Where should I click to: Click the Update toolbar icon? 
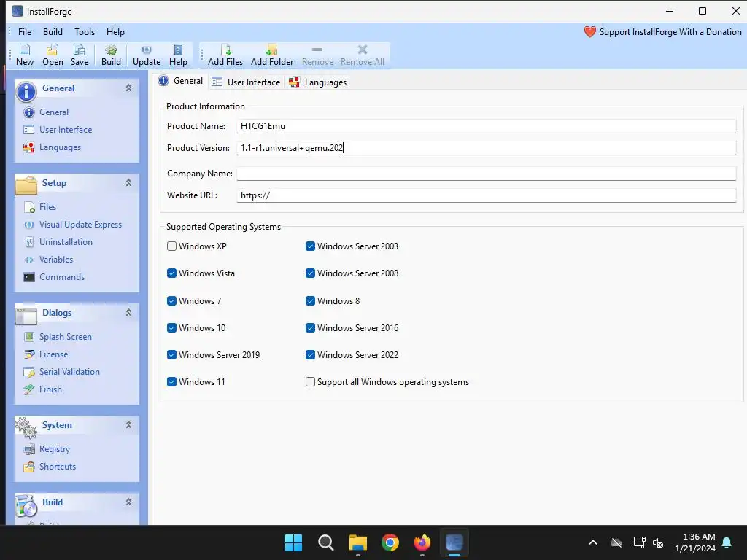[x=146, y=55]
